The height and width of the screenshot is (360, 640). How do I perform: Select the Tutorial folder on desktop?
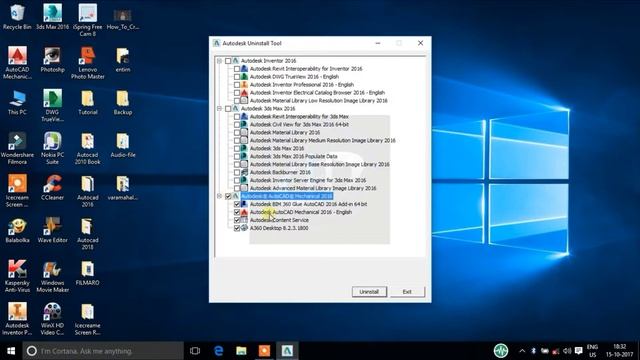click(88, 102)
